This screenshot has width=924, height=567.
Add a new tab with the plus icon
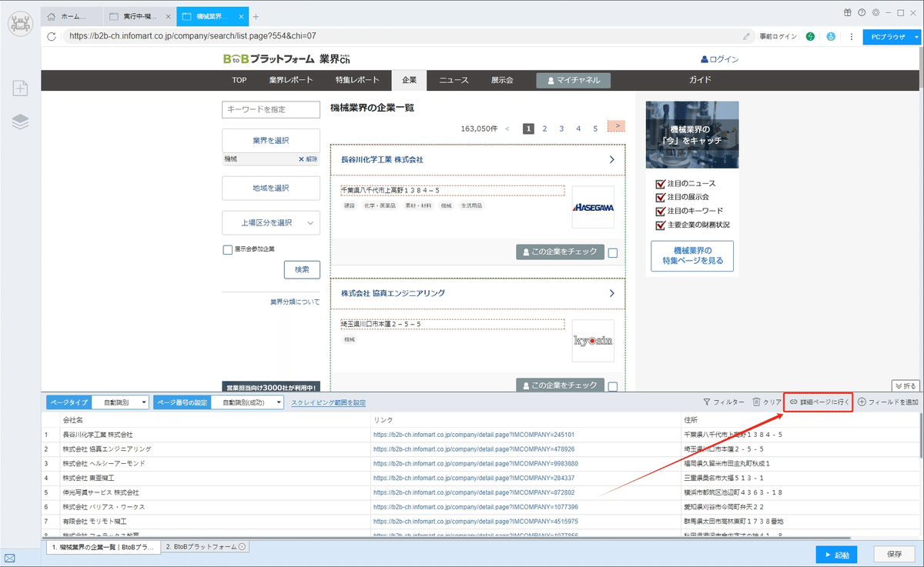256,17
